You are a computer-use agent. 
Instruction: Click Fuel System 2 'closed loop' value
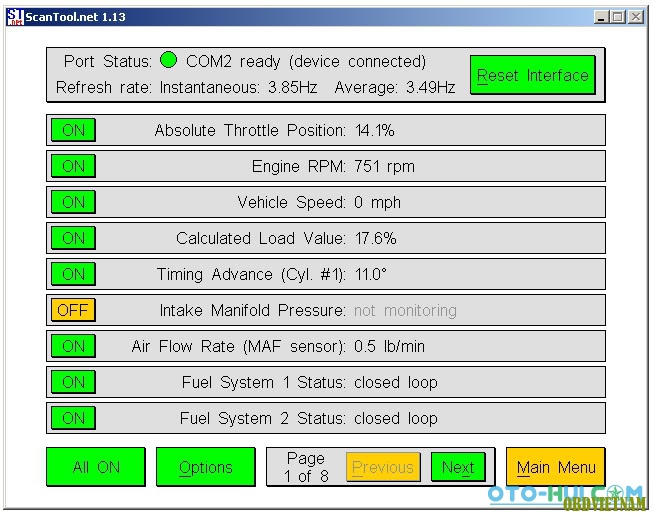396,418
